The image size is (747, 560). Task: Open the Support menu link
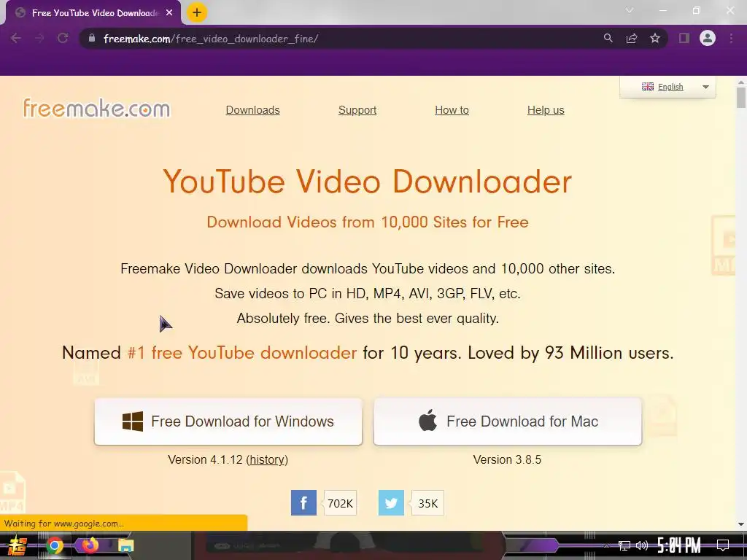[x=357, y=110]
